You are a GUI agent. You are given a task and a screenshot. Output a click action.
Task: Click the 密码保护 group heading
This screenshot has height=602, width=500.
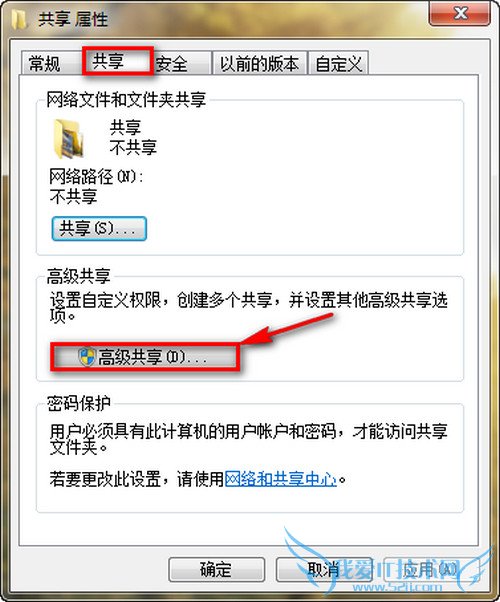coord(79,404)
